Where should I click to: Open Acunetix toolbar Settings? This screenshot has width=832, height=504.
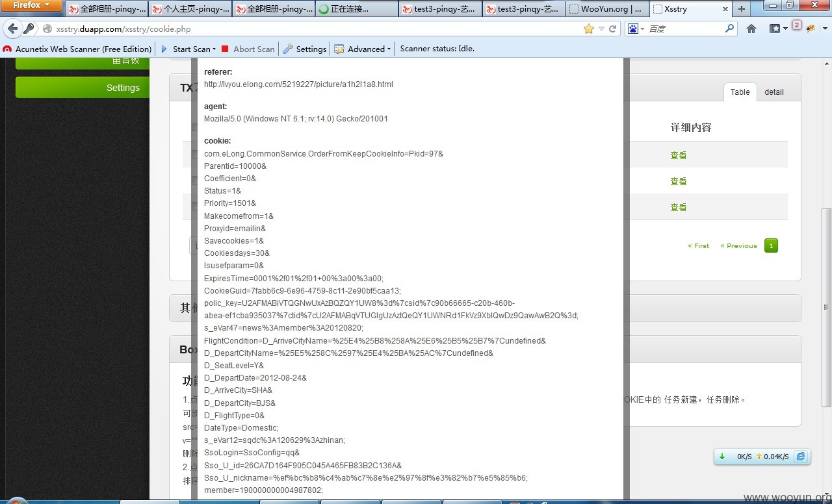305,49
